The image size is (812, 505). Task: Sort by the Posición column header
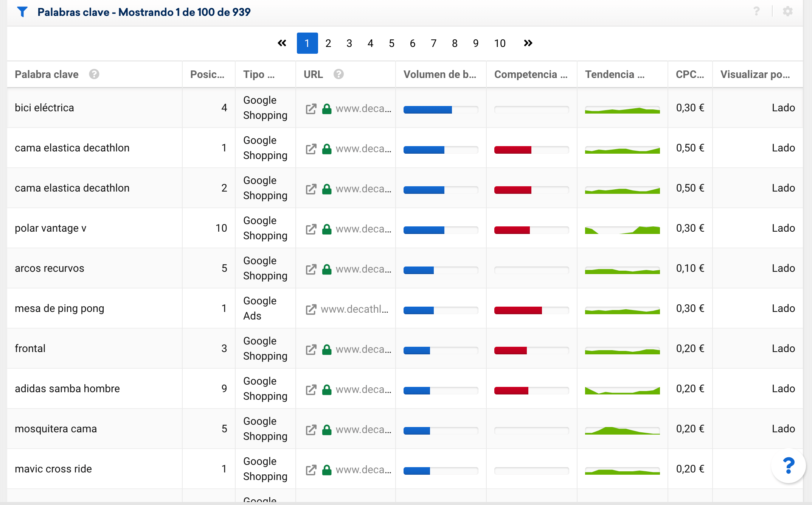point(207,74)
